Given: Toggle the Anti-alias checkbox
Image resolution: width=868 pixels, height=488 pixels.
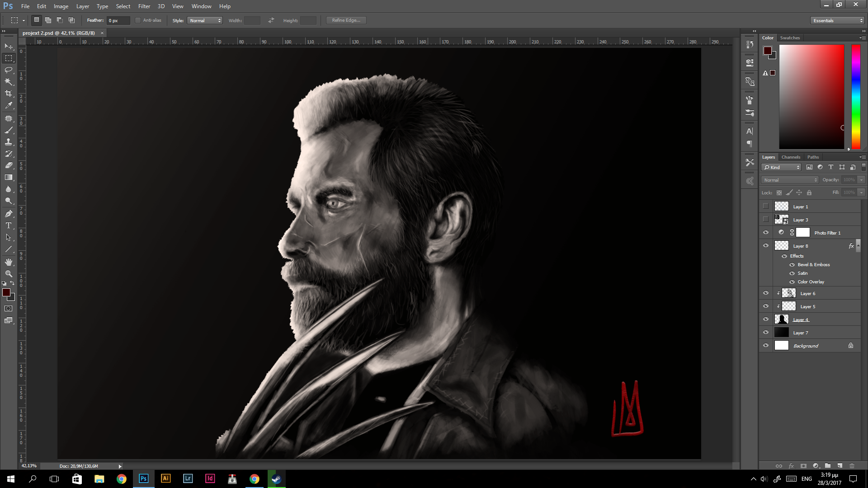Looking at the screenshot, I should (x=138, y=20).
